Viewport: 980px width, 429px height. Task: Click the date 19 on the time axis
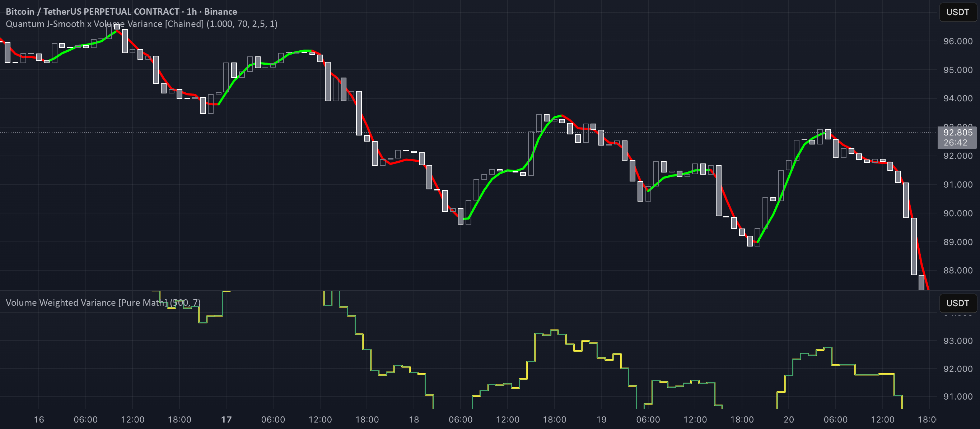click(x=602, y=420)
